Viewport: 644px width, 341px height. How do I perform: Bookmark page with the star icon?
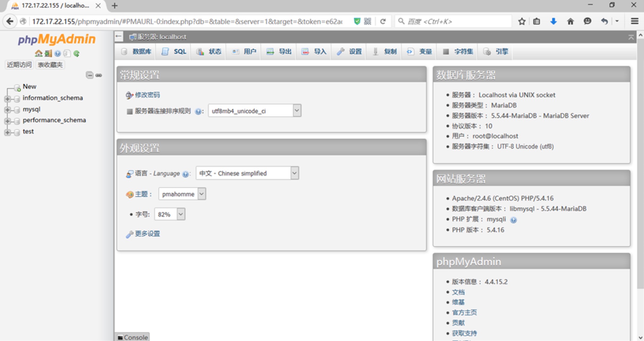522,21
